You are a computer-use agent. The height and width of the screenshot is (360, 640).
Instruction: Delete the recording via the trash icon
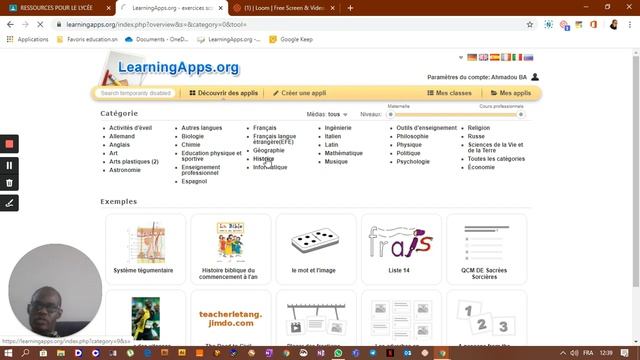[9, 183]
